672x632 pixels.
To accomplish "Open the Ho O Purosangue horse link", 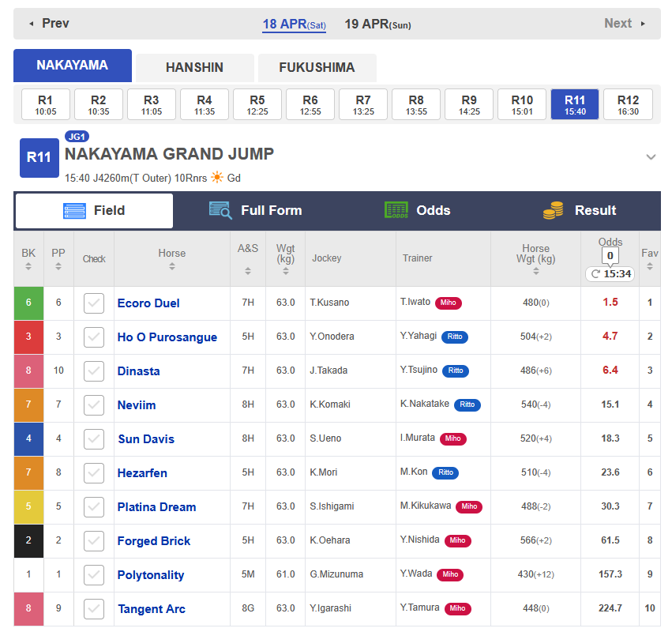I will tap(167, 337).
